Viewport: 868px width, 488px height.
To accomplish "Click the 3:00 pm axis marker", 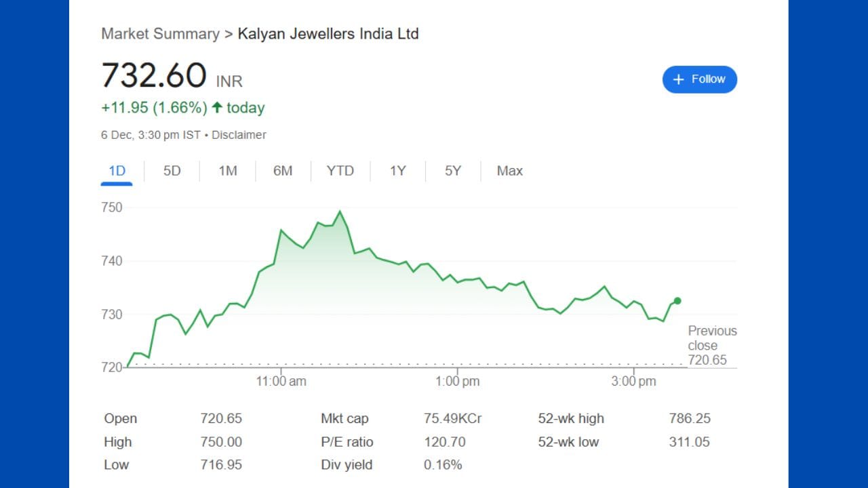I will [x=633, y=382].
